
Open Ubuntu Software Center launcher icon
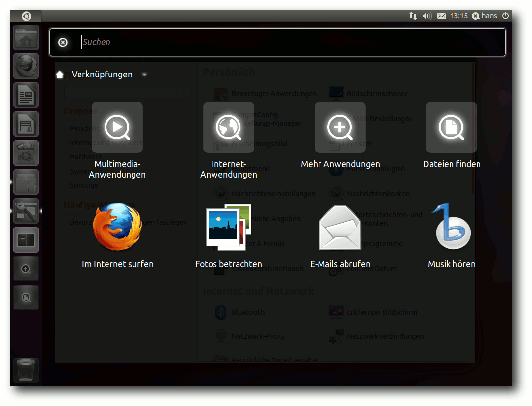[26, 153]
